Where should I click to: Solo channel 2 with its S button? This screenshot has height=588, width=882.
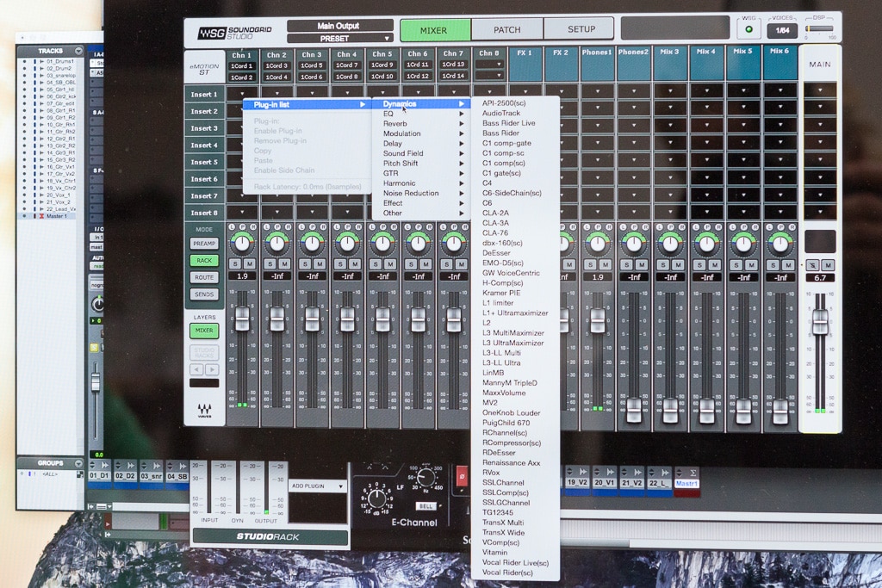point(270,263)
